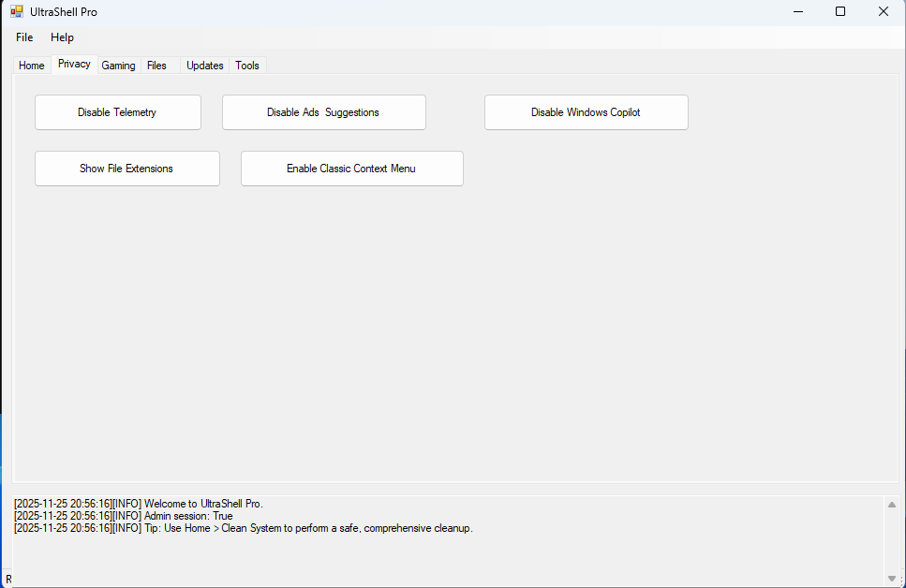This screenshot has width=906, height=588.
Task: Open the Help menu
Action: [x=62, y=37]
